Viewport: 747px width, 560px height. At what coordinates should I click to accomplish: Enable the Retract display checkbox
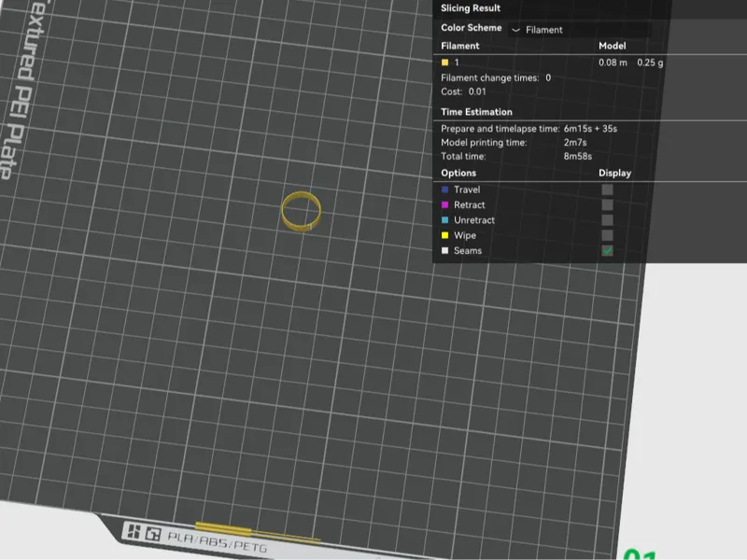pyautogui.click(x=607, y=204)
